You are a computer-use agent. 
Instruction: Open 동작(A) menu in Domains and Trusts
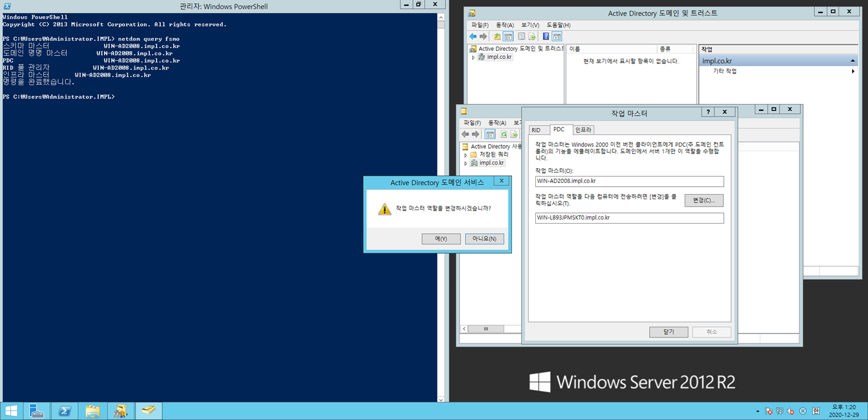click(x=505, y=25)
